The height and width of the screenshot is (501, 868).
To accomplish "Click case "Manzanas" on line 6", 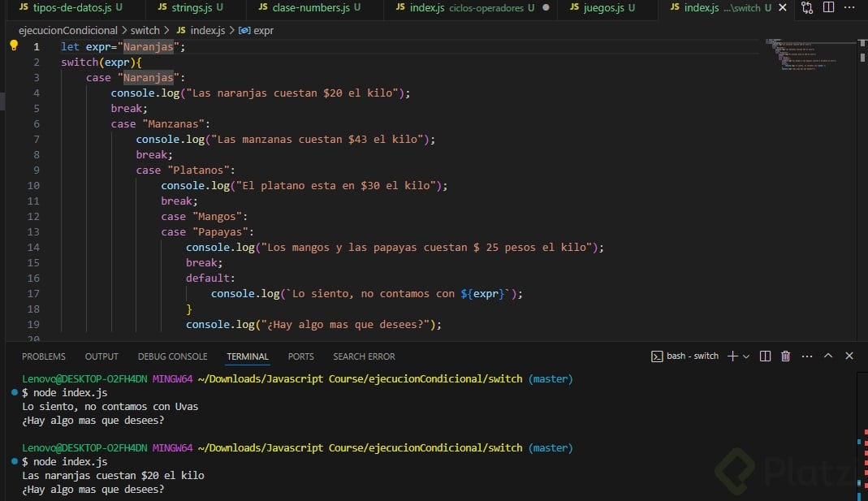I will (x=161, y=124).
